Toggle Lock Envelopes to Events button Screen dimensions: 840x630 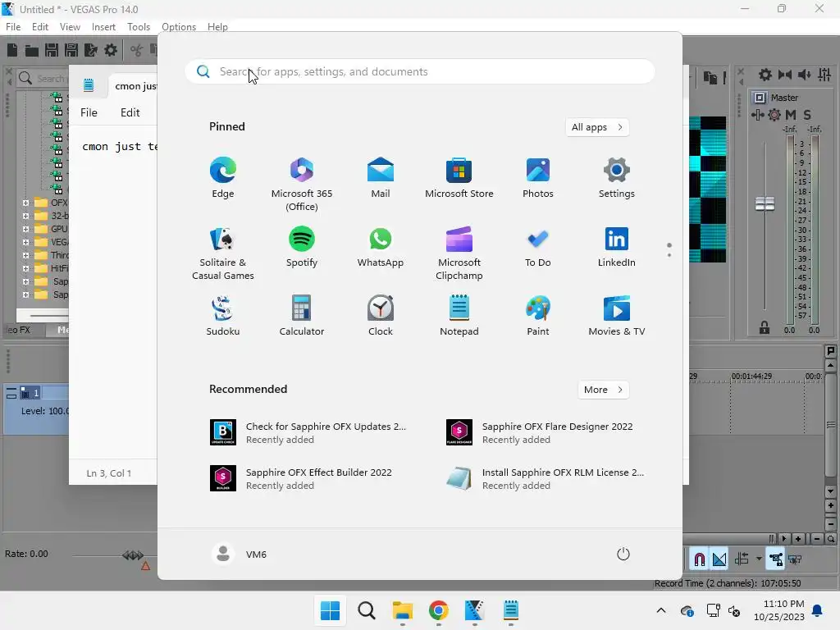[775, 559]
